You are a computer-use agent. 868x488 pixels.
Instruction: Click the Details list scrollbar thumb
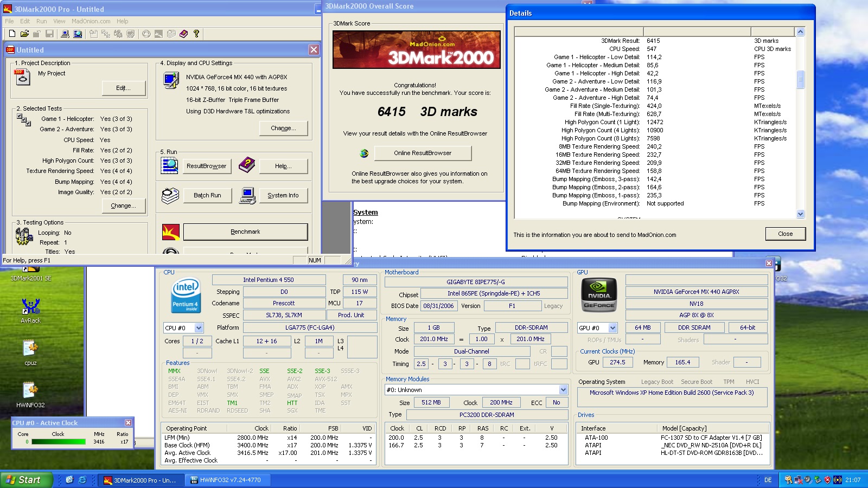(800, 79)
